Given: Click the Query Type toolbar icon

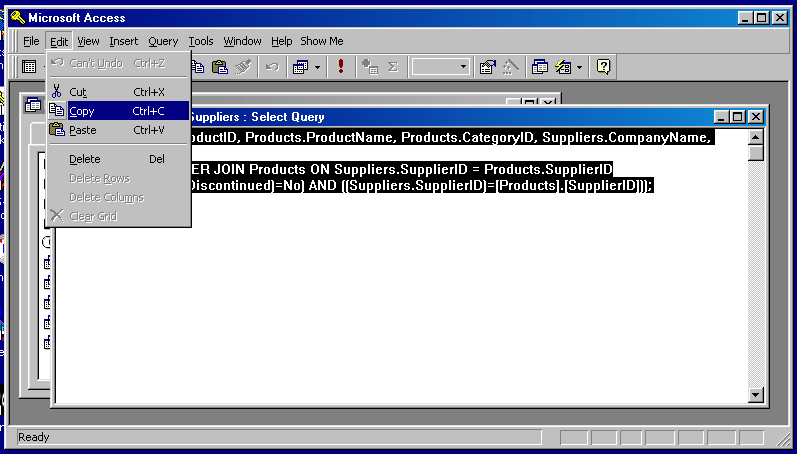Looking at the screenshot, I should click(x=300, y=67).
